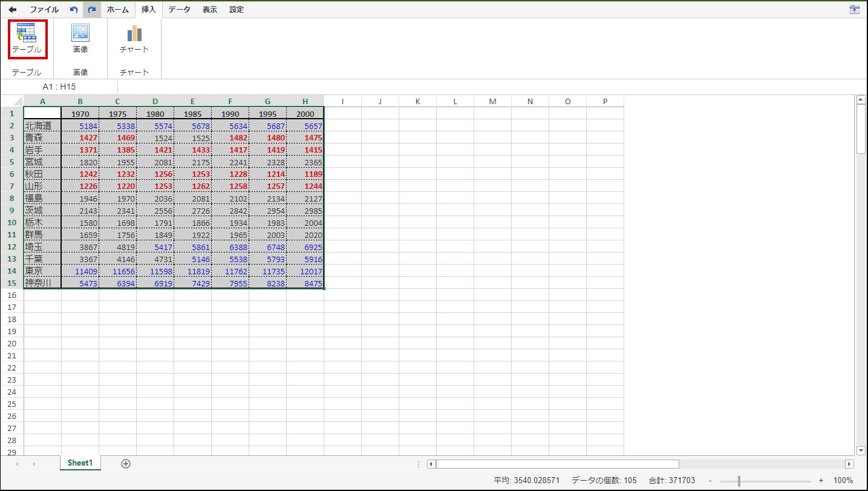Click the 1970 header cell
Screen dimensions: 868x491
point(80,113)
